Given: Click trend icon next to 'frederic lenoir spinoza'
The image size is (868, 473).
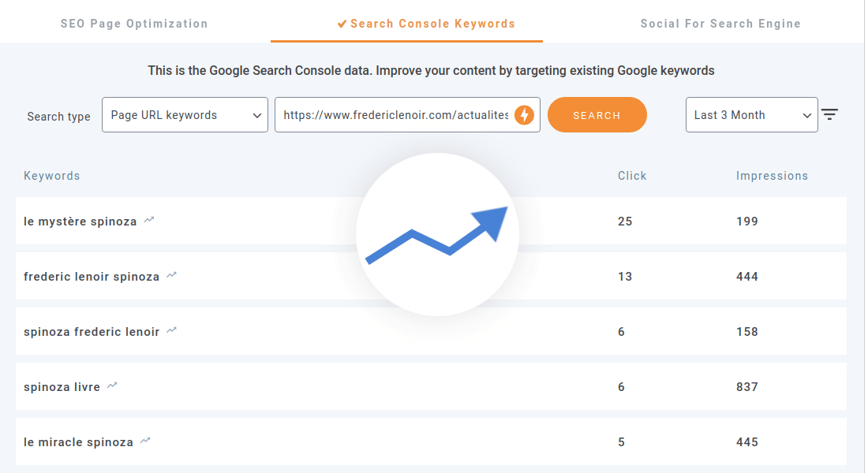Looking at the screenshot, I should [x=172, y=276].
